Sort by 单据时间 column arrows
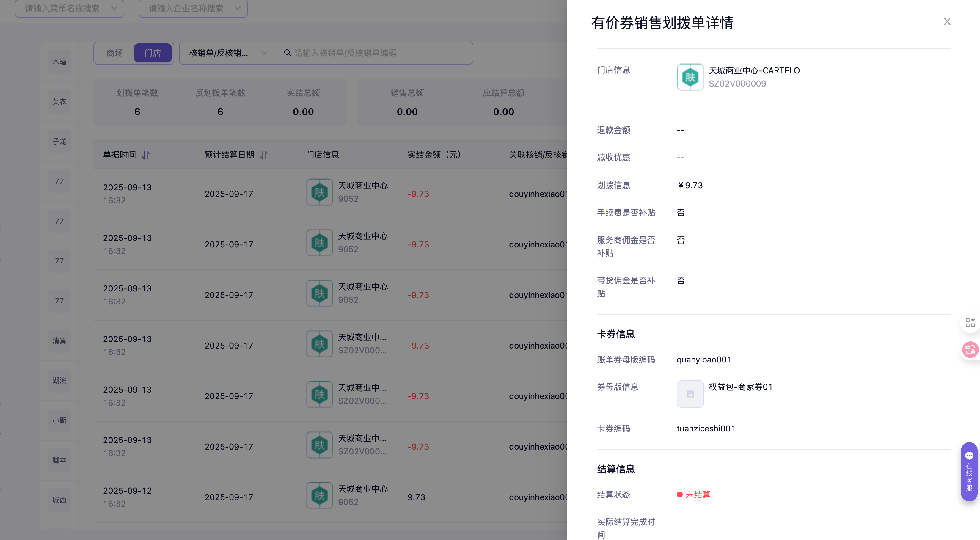 (146, 155)
